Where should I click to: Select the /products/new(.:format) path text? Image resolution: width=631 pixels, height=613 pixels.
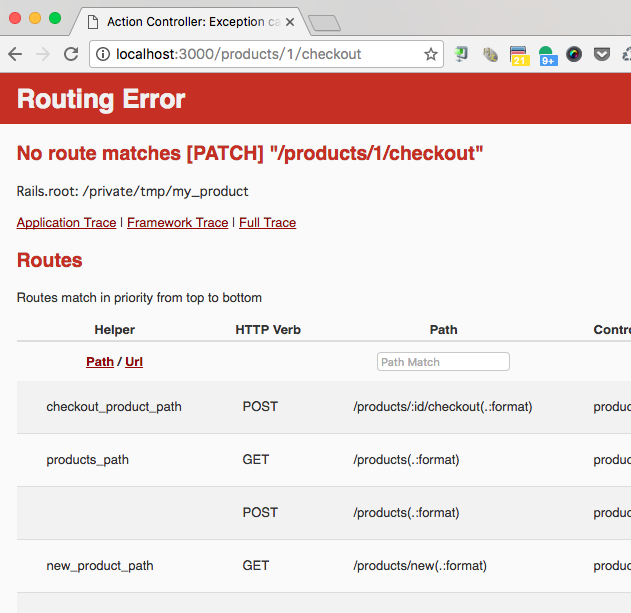tap(420, 566)
